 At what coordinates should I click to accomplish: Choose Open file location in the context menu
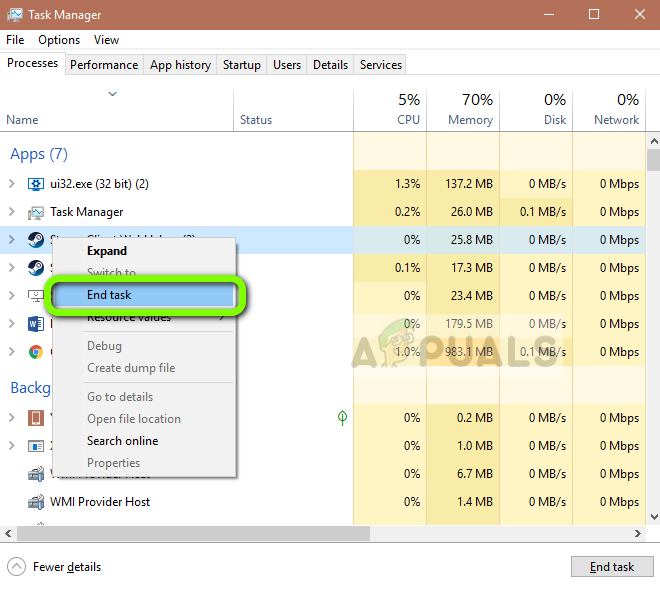(x=144, y=419)
